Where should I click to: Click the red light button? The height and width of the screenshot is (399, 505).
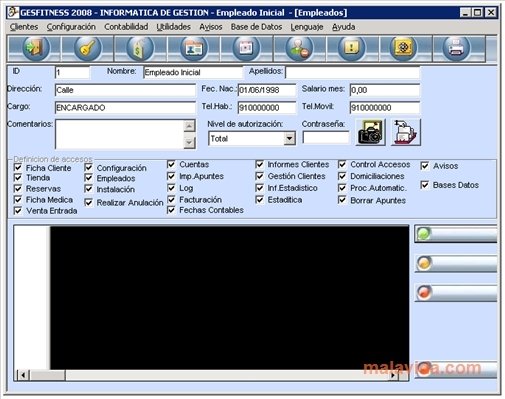click(456, 293)
